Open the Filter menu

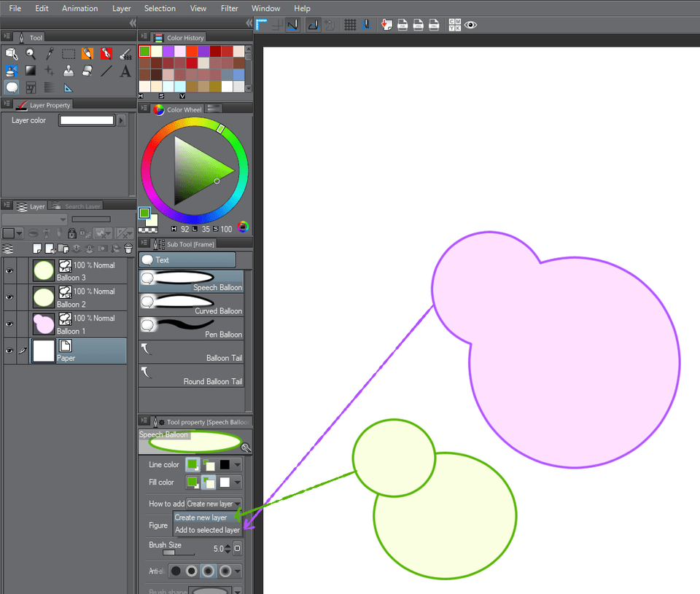click(x=229, y=8)
